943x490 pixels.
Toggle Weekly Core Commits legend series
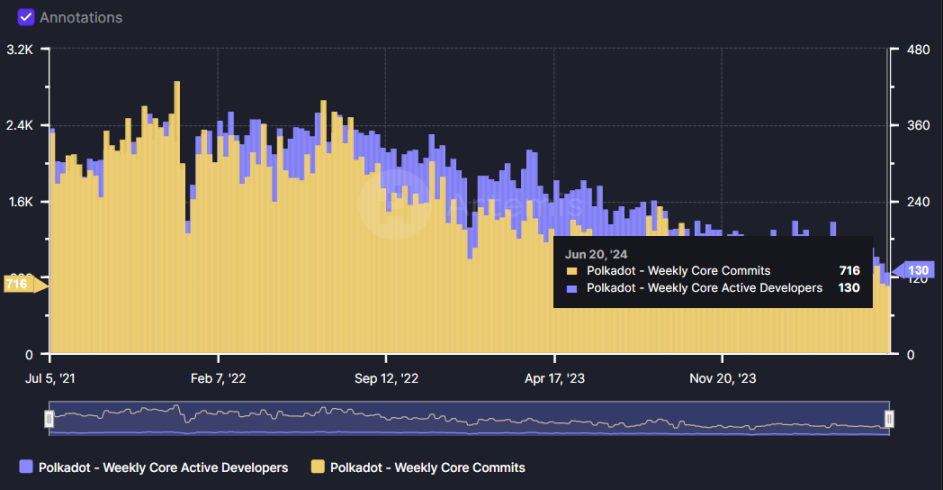pos(418,467)
